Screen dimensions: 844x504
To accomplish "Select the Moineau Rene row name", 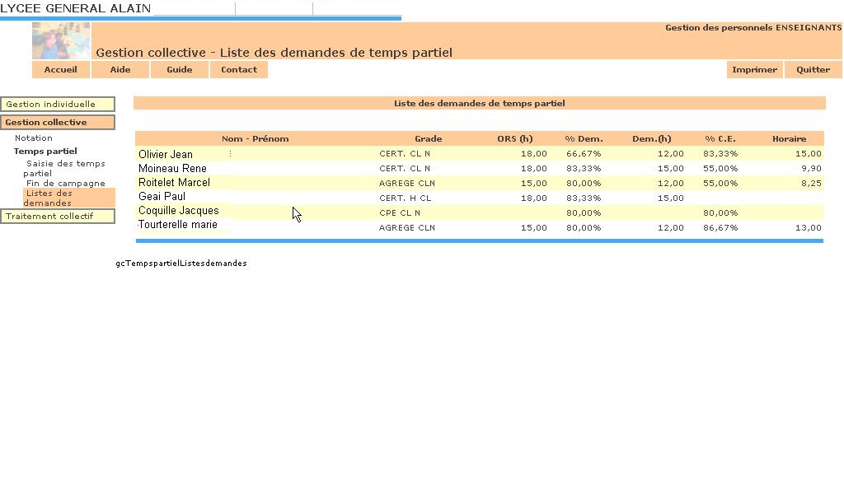I will [x=172, y=168].
